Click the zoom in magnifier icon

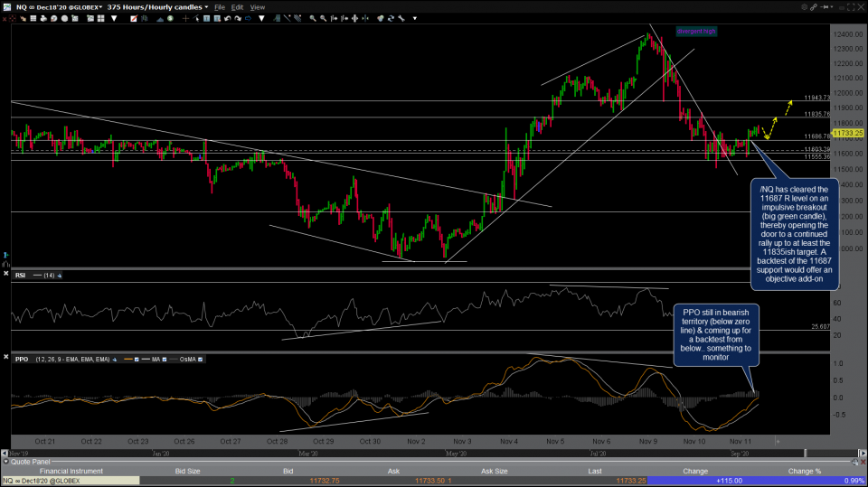313,18
